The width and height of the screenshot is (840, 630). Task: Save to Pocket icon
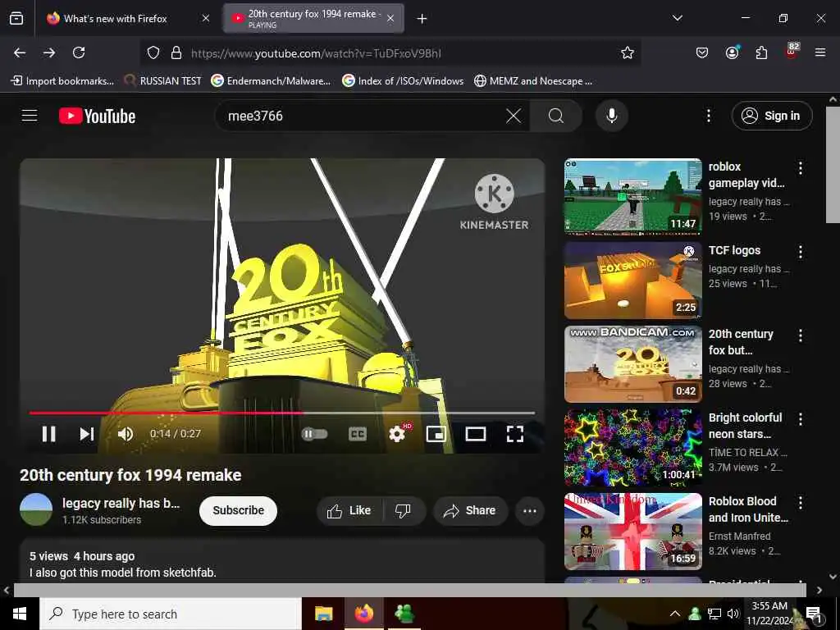702,52
